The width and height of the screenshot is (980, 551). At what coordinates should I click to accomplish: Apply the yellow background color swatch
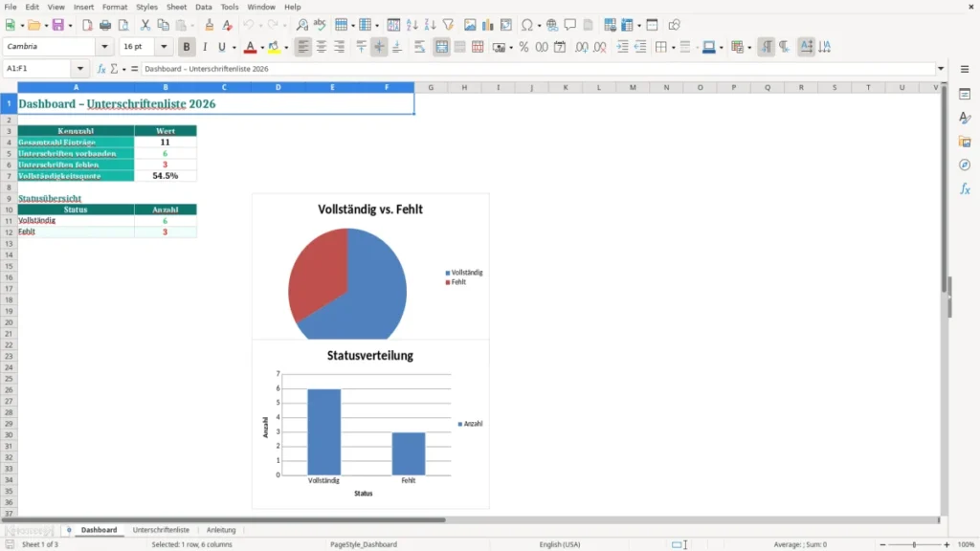point(274,47)
